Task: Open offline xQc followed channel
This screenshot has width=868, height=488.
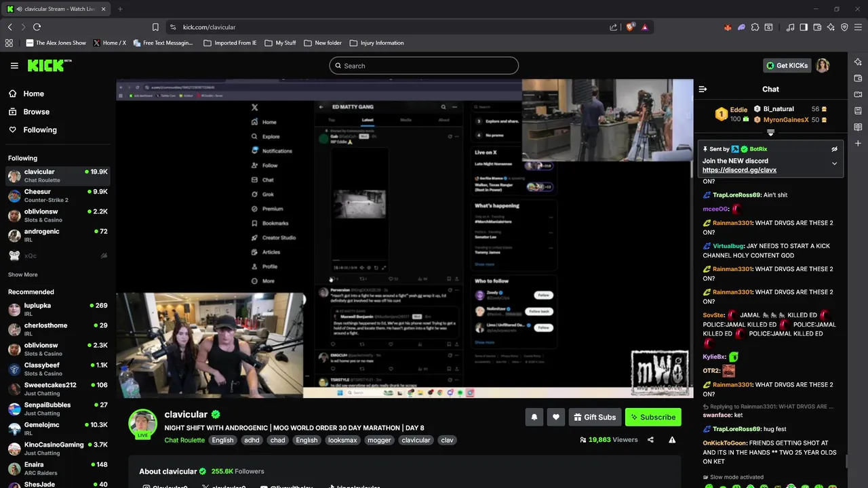Action: (x=58, y=256)
